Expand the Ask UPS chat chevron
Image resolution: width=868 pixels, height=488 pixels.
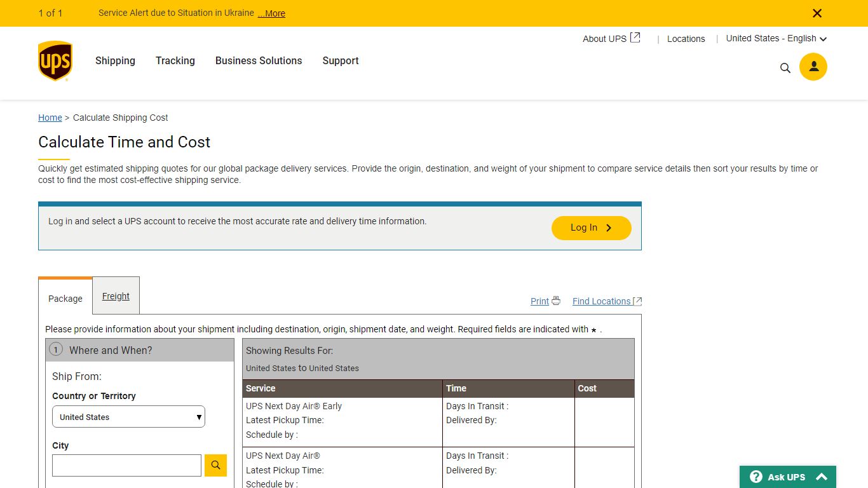[x=822, y=477]
